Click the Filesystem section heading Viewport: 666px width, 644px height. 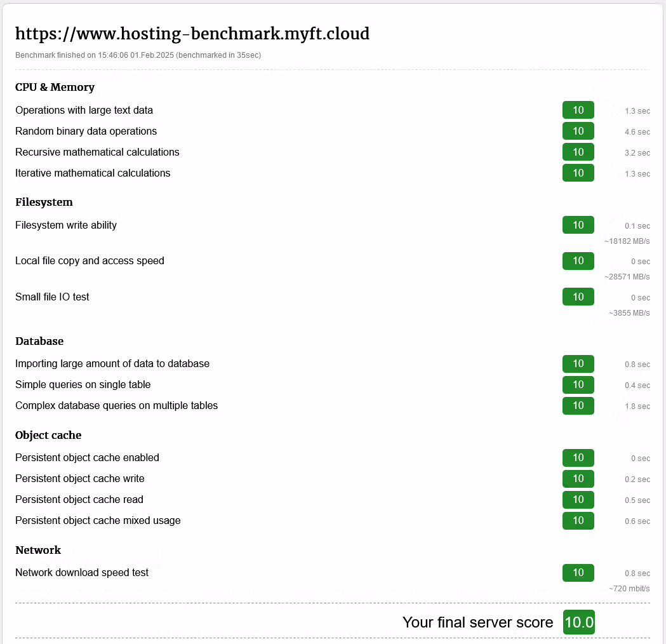pos(44,202)
